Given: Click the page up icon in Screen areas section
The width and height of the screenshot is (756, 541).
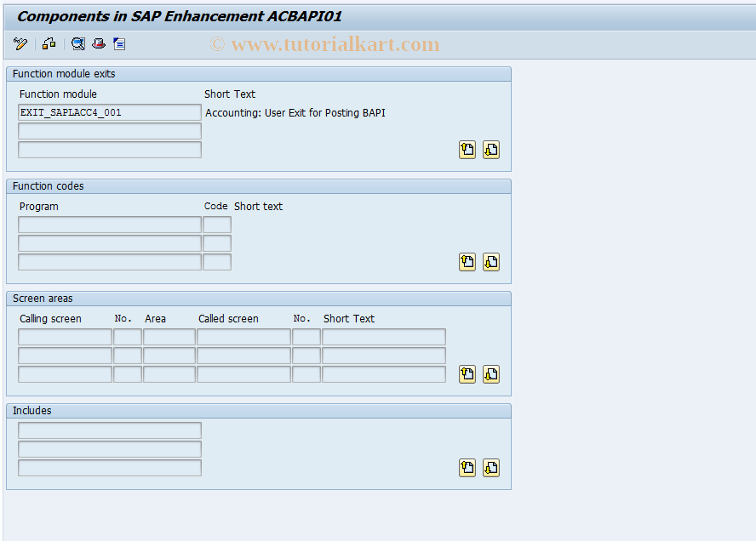Looking at the screenshot, I should (467, 373).
